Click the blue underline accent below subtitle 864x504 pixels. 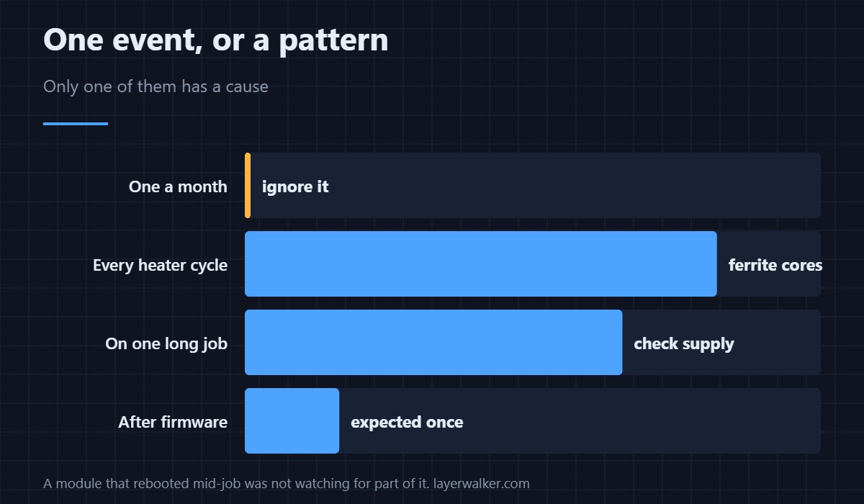coord(76,124)
